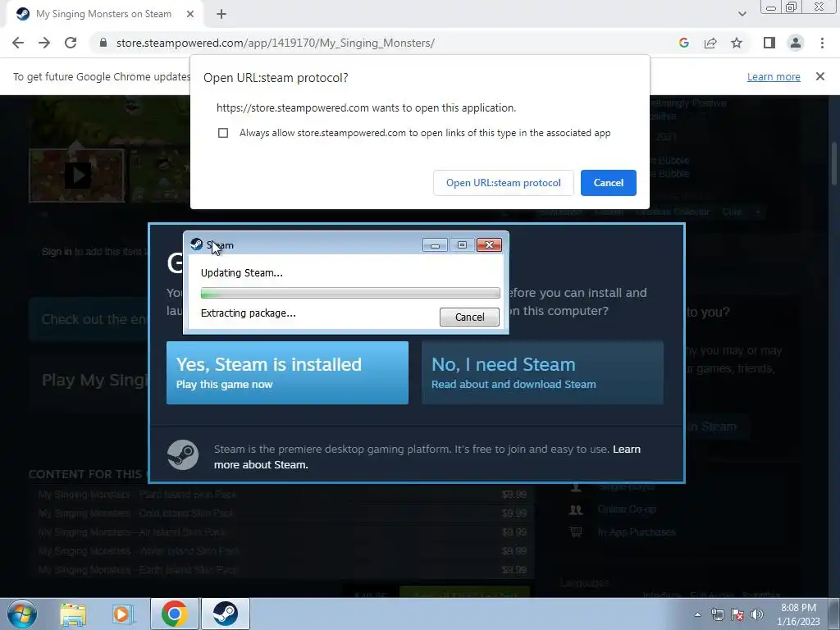Click the network tray icon
The width and height of the screenshot is (840, 630).
717,614
